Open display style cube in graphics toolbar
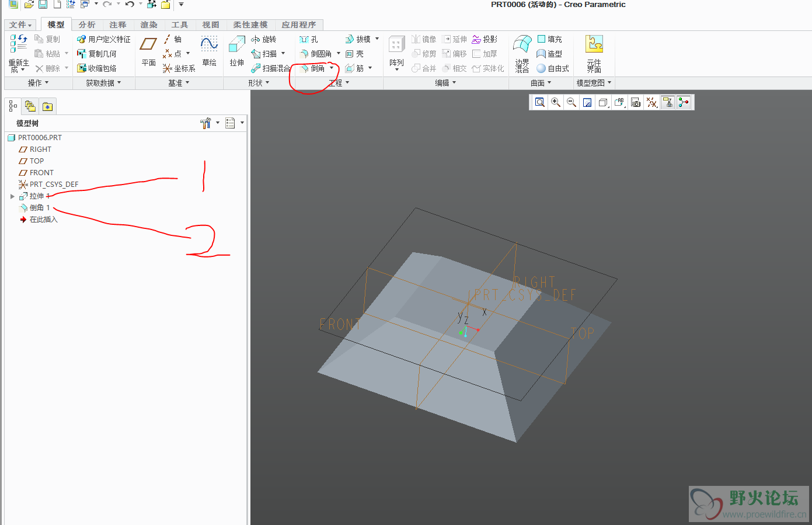Image resolution: width=812 pixels, height=525 pixels. (603, 103)
